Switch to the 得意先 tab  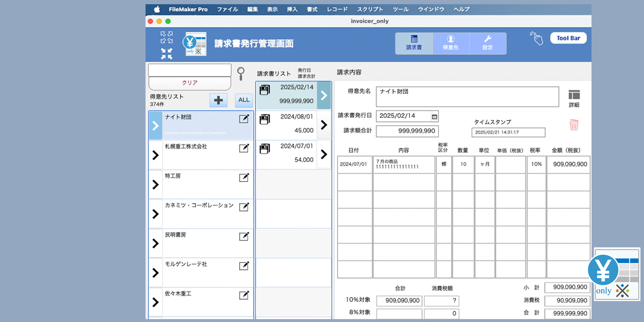pos(450,43)
